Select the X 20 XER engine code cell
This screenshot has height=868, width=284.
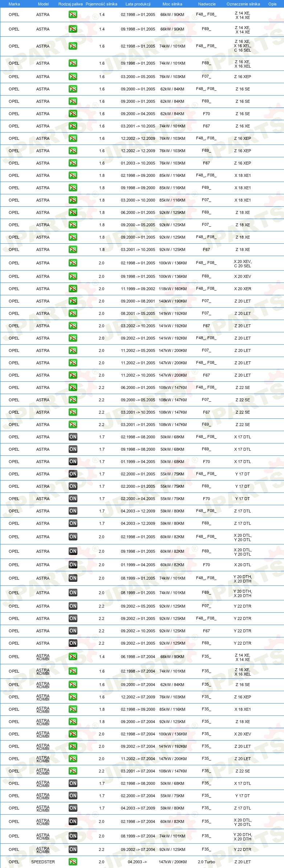coord(243,289)
